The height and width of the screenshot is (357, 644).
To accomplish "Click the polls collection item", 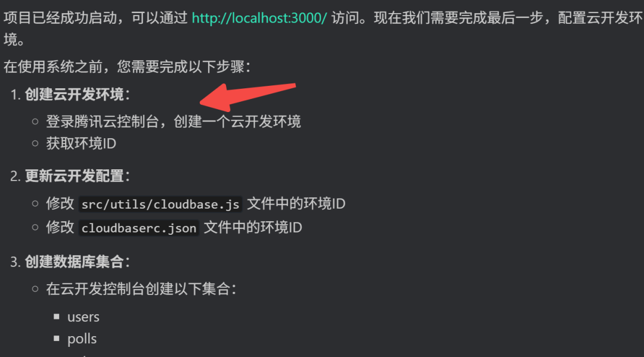I will click(82, 339).
